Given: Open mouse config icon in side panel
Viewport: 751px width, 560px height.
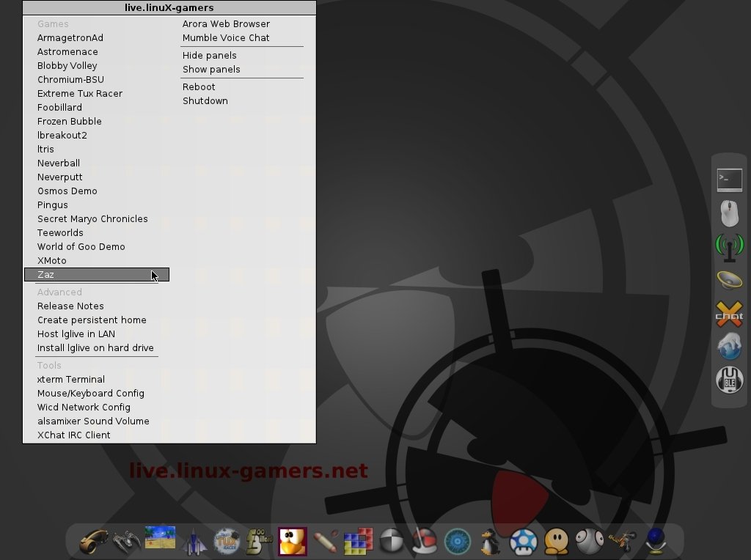Looking at the screenshot, I should (730, 213).
